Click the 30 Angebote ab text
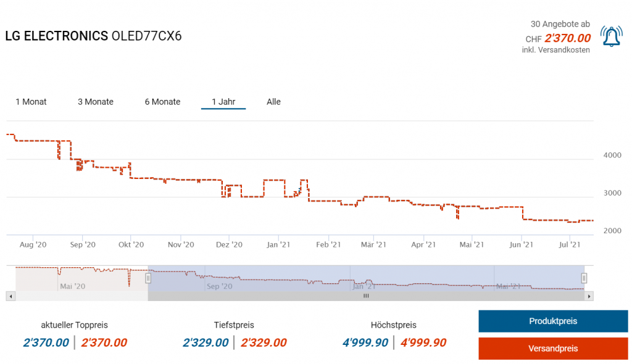This screenshot has width=632, height=364. pyautogui.click(x=560, y=24)
